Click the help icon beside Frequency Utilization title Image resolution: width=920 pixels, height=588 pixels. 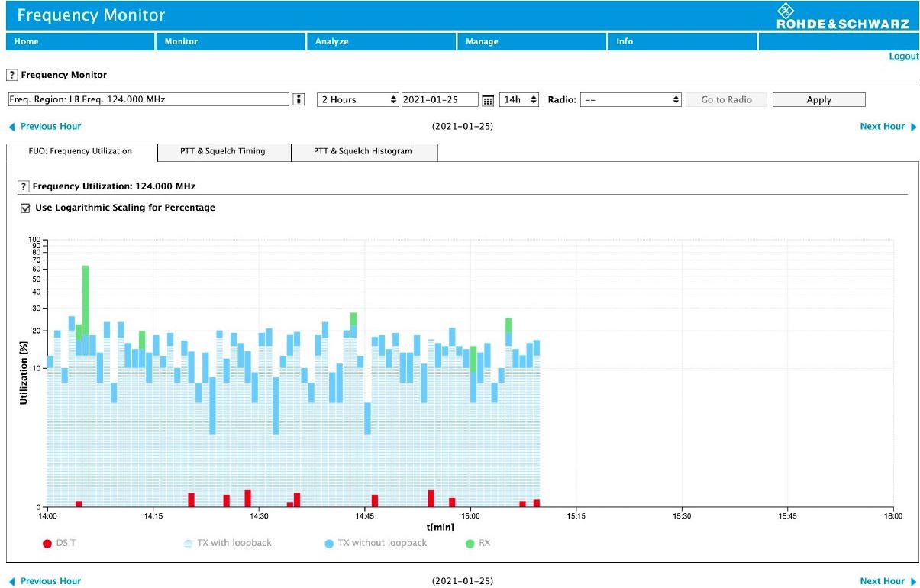pyautogui.click(x=24, y=186)
